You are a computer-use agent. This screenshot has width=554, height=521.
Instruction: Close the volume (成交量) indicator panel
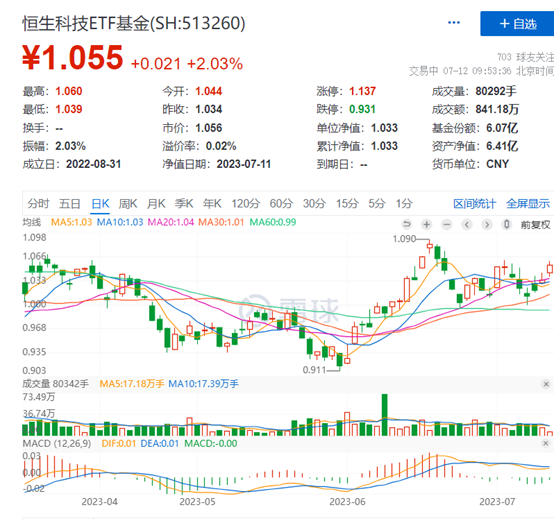(x=546, y=384)
